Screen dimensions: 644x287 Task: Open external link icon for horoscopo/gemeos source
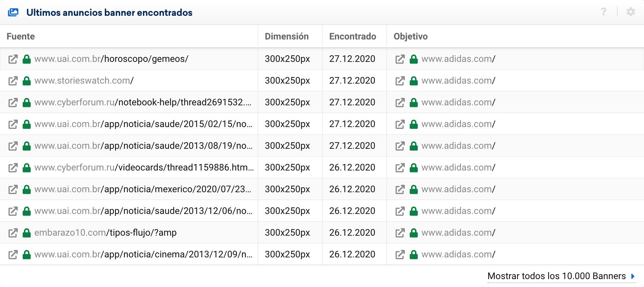coord(13,59)
